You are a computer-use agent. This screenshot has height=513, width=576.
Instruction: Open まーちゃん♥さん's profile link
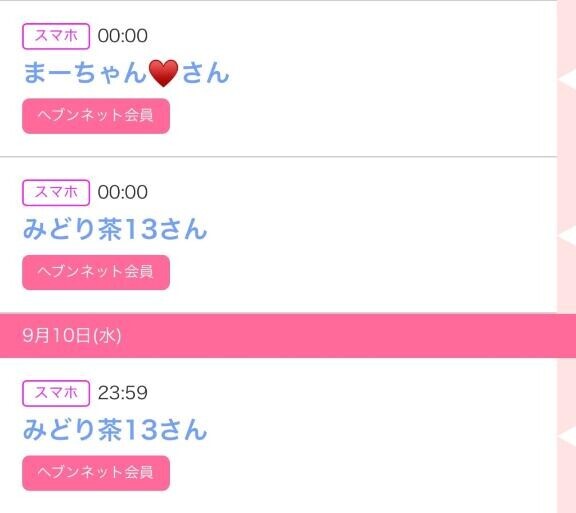126,73
